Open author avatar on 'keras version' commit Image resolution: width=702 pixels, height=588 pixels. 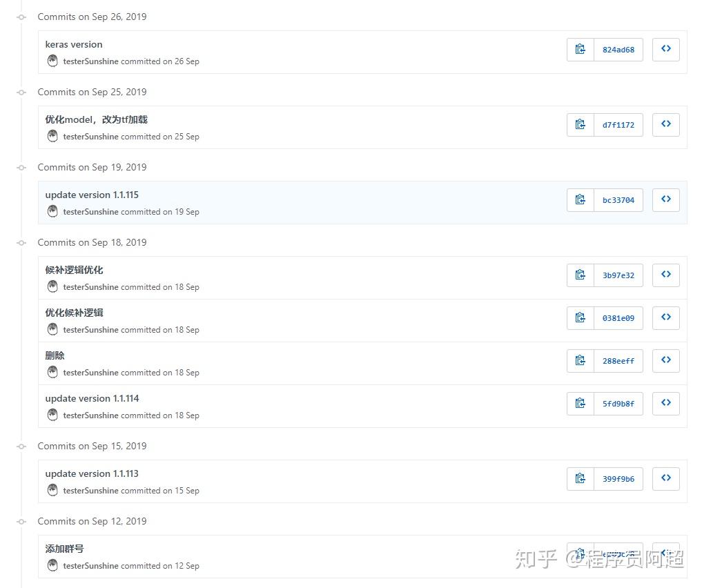(x=52, y=61)
